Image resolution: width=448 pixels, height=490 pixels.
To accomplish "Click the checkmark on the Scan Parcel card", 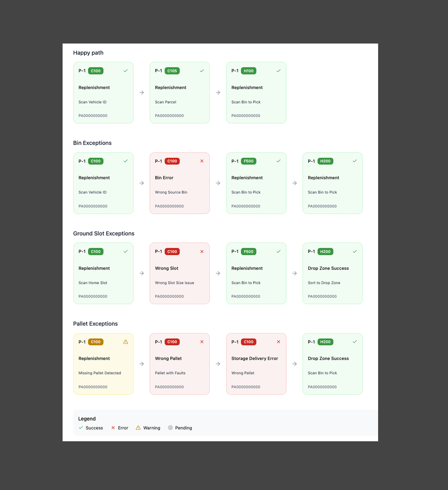I will click(202, 71).
